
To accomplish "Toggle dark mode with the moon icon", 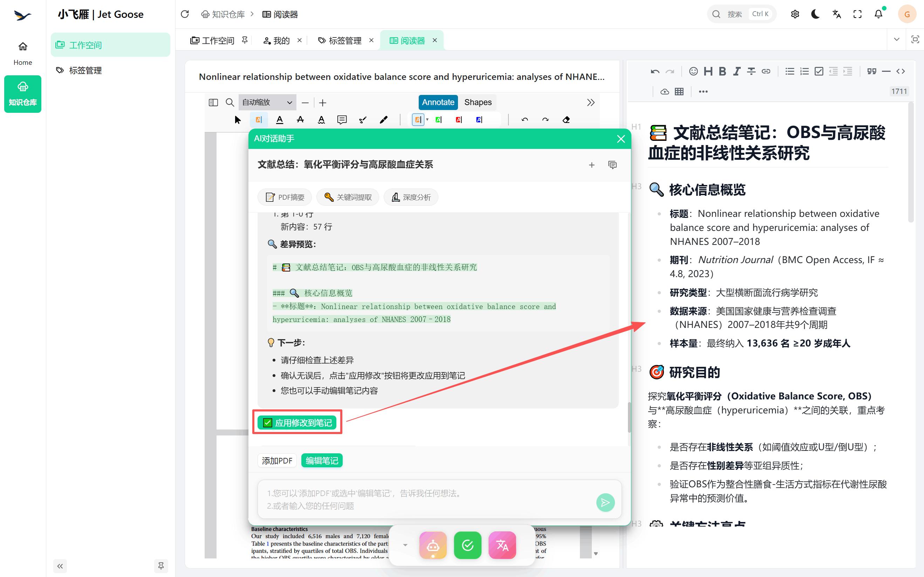I will point(815,14).
